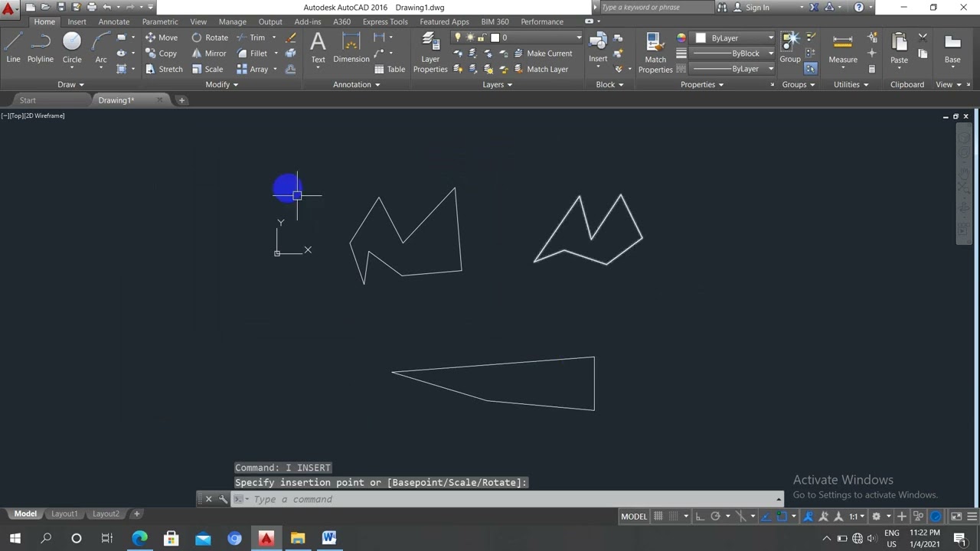Toggle Ortho mode

(x=699, y=517)
